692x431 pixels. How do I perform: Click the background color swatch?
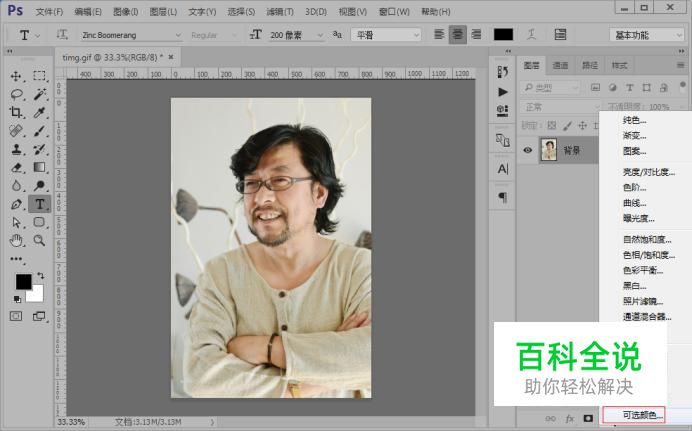pos(37,295)
